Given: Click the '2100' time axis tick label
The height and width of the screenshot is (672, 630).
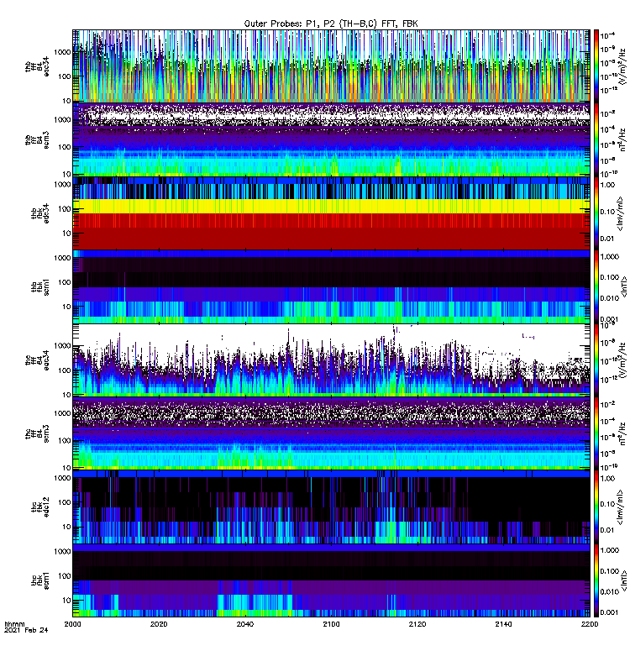Looking at the screenshot, I should [x=331, y=624].
